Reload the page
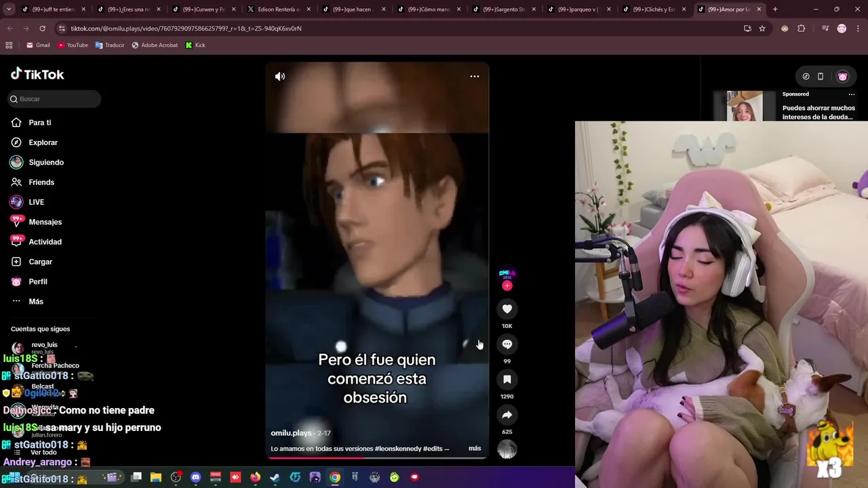 (42, 28)
